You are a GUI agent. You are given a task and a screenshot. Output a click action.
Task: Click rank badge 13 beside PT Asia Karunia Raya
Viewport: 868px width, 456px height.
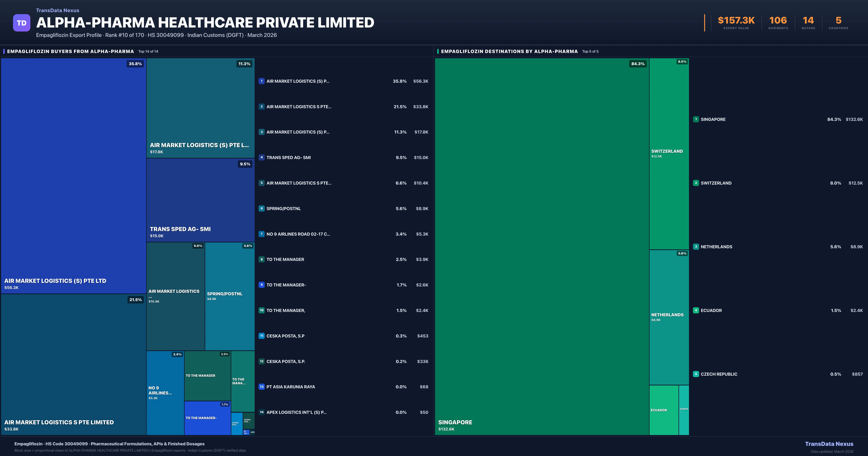coord(261,387)
